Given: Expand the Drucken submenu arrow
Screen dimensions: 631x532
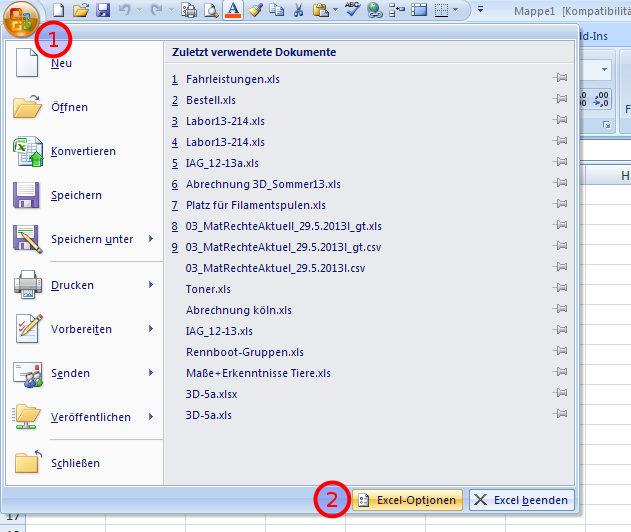Looking at the screenshot, I should [x=151, y=285].
